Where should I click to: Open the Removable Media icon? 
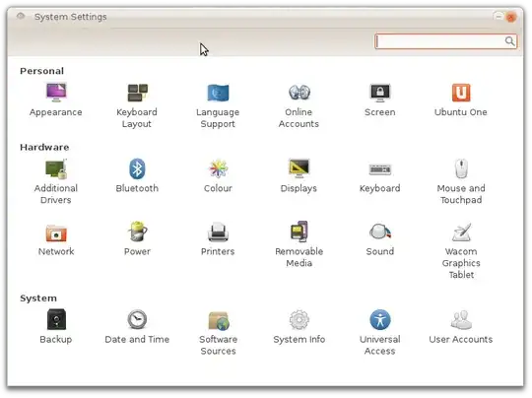tap(299, 232)
